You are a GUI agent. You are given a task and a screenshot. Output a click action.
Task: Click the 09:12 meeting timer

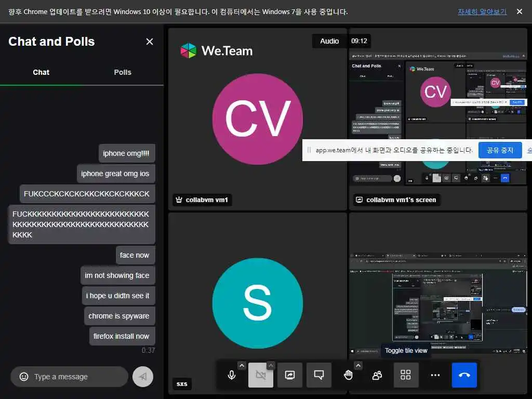pyautogui.click(x=359, y=41)
